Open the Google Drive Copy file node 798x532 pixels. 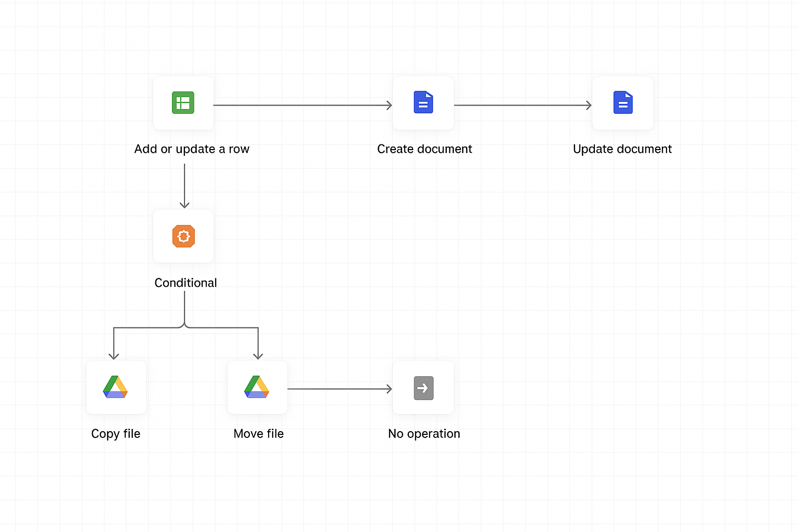pos(116,388)
